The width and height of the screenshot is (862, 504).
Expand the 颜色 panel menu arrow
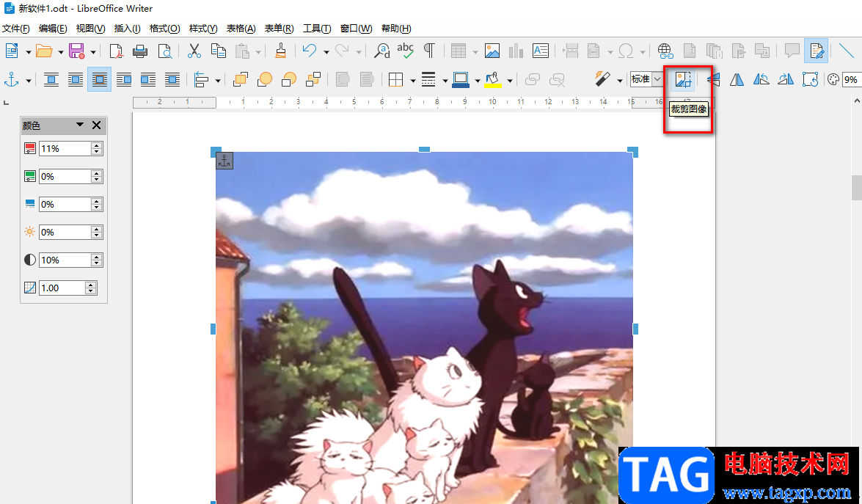[80, 125]
